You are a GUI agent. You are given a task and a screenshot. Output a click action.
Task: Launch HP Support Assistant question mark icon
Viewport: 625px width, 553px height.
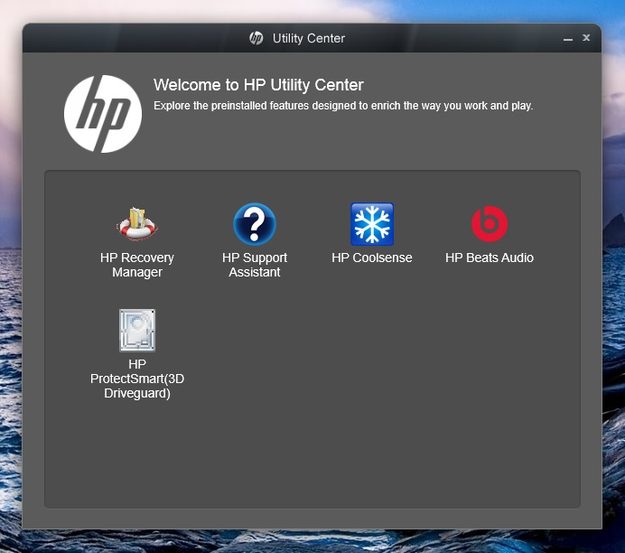254,224
